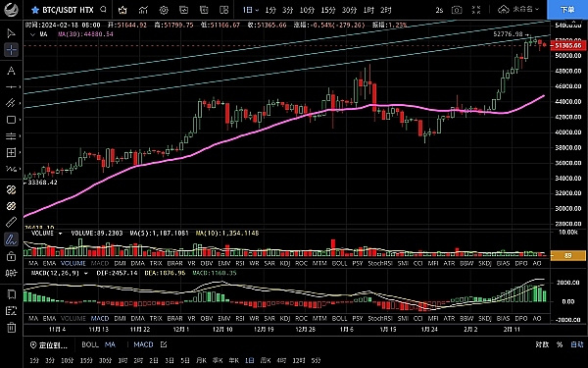Viewport: 588px width, 368px height.
Task: Toggle percent scale option
Action: pos(560,344)
